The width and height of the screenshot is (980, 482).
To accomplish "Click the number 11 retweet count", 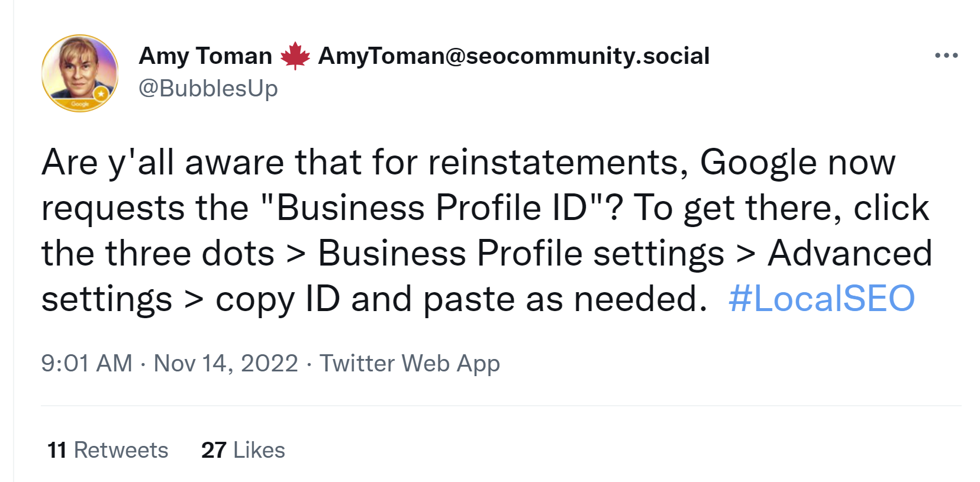I will 57,450.
